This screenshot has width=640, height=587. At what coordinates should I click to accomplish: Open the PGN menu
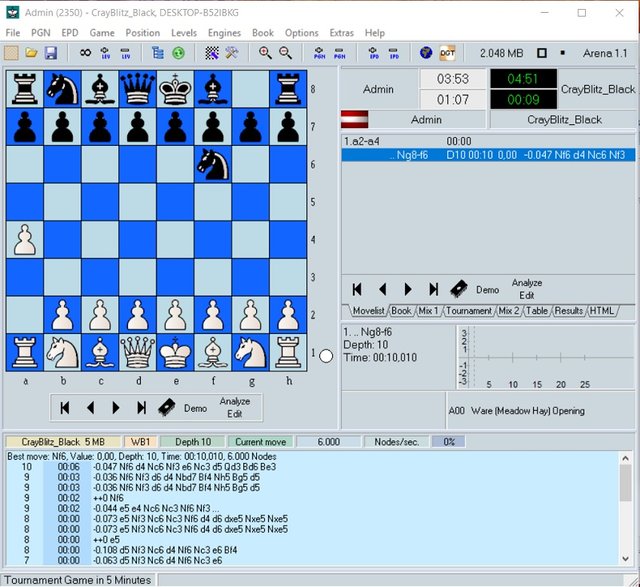coord(41,33)
